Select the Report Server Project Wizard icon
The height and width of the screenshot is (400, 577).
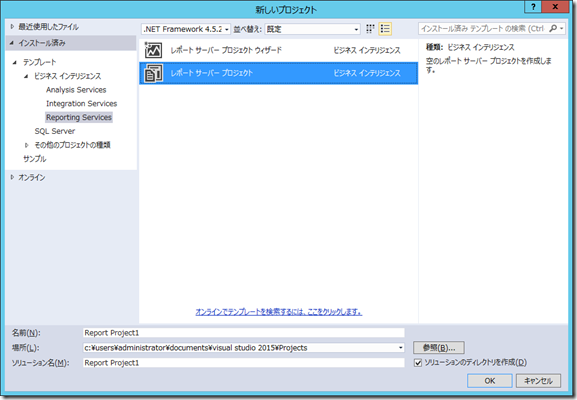pyautogui.click(x=153, y=50)
